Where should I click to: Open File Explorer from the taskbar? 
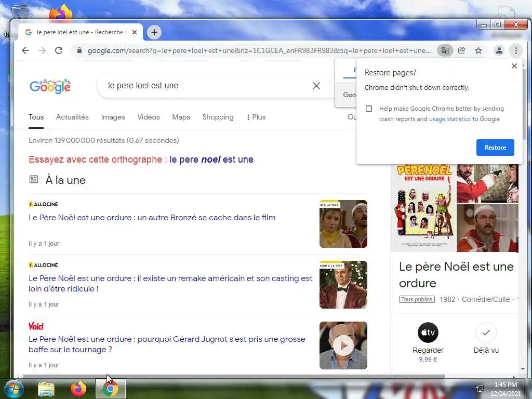46,389
